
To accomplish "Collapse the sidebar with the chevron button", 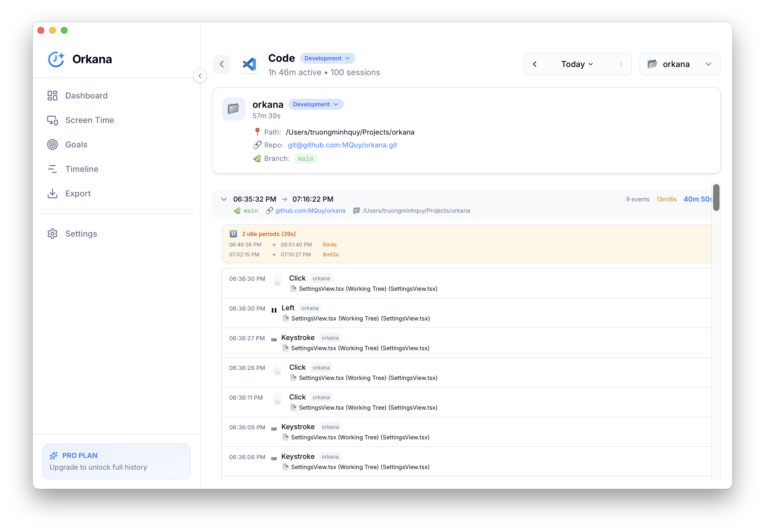I will click(x=200, y=76).
